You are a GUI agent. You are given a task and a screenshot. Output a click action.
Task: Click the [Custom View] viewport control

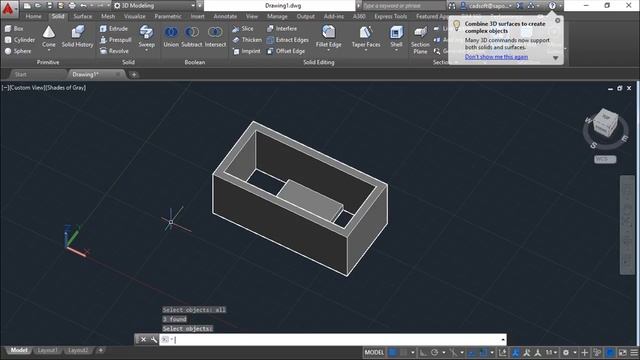click(x=27, y=88)
